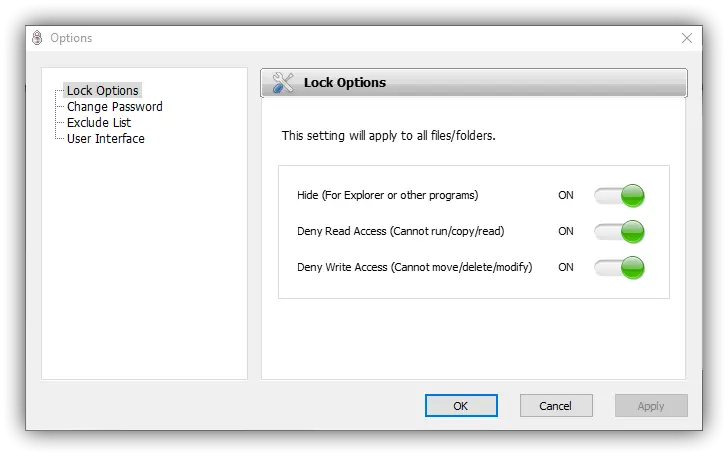This screenshot has width=728, height=456.
Task: Click the Hide (For Explorer) option label
Action: 387,196
